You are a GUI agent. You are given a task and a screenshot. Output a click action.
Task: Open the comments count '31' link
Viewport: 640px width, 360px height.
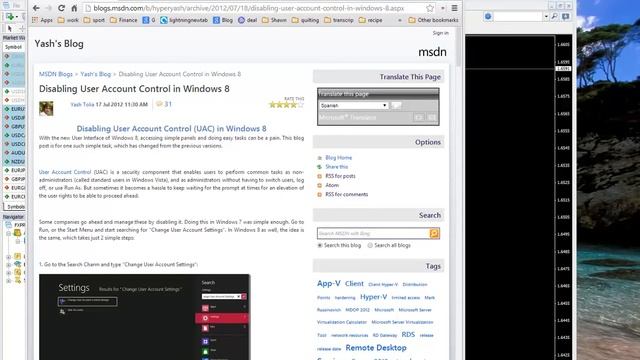tap(168, 104)
